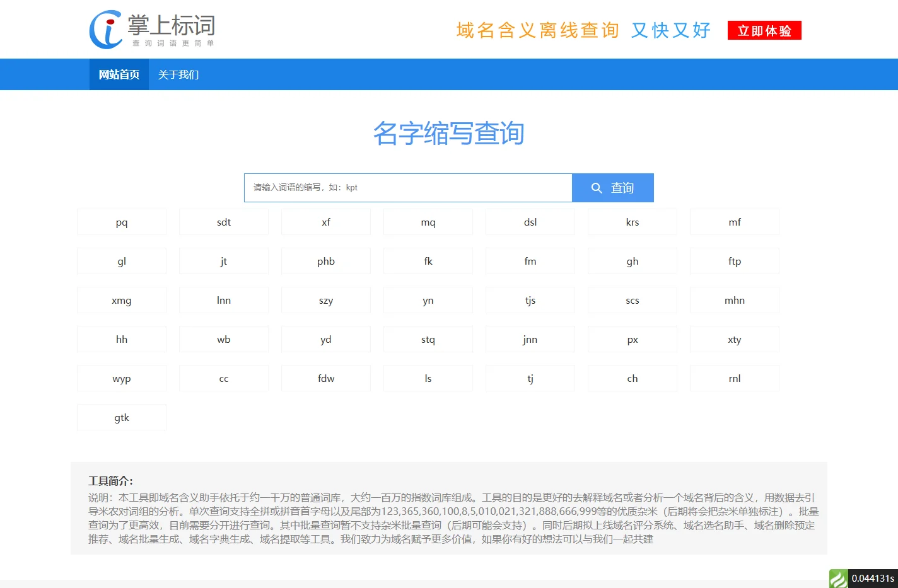The image size is (898, 588).
Task: Open the 关于我们 menu item
Action: [x=178, y=74]
